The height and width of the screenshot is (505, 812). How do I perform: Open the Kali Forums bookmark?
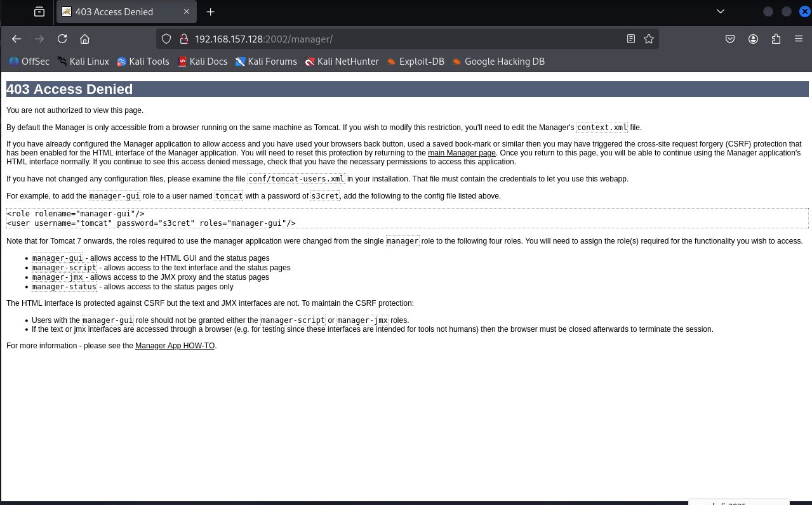(266, 62)
